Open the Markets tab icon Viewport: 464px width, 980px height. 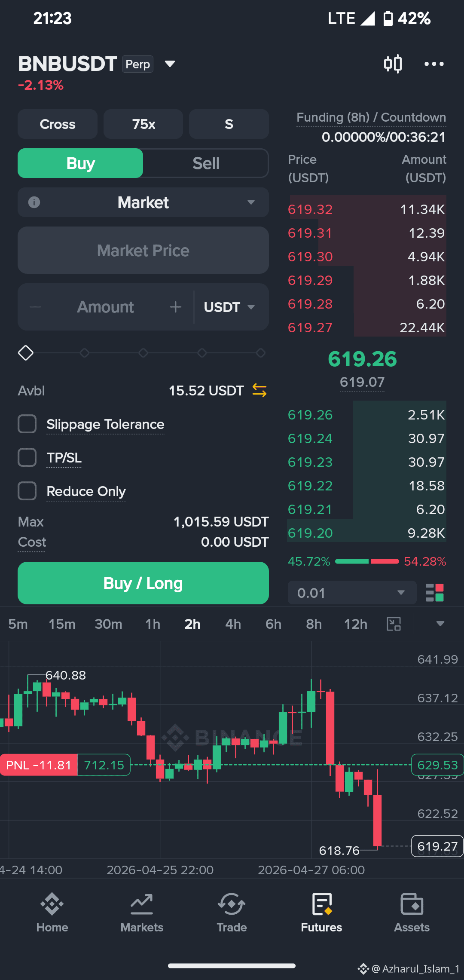click(142, 904)
